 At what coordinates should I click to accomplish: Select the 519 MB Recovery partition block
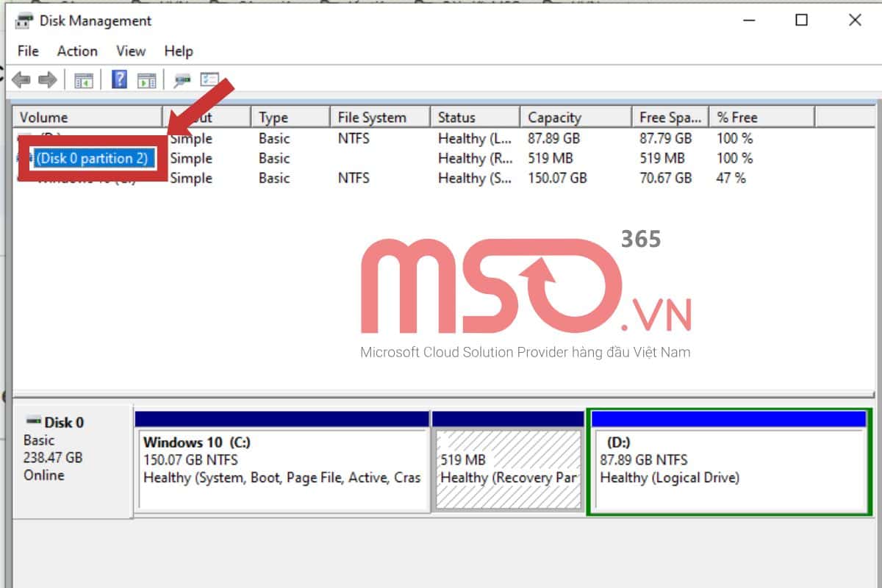[x=509, y=461]
